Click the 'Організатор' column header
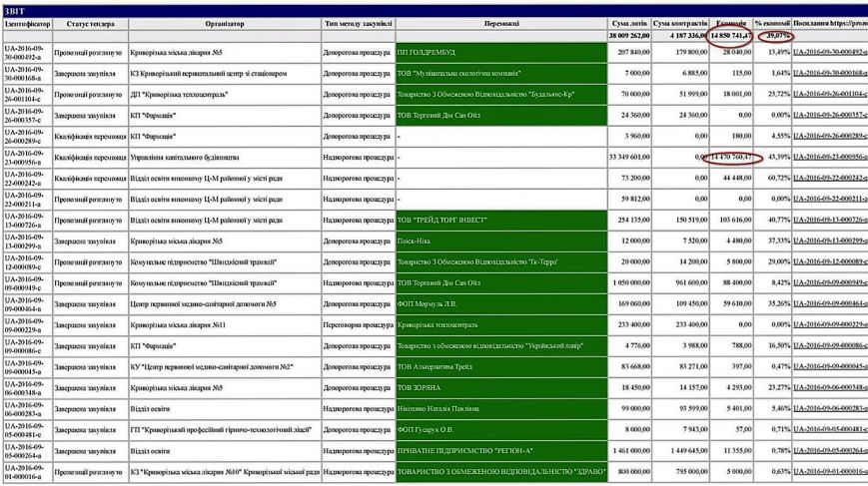The image size is (868, 486). tap(224, 24)
